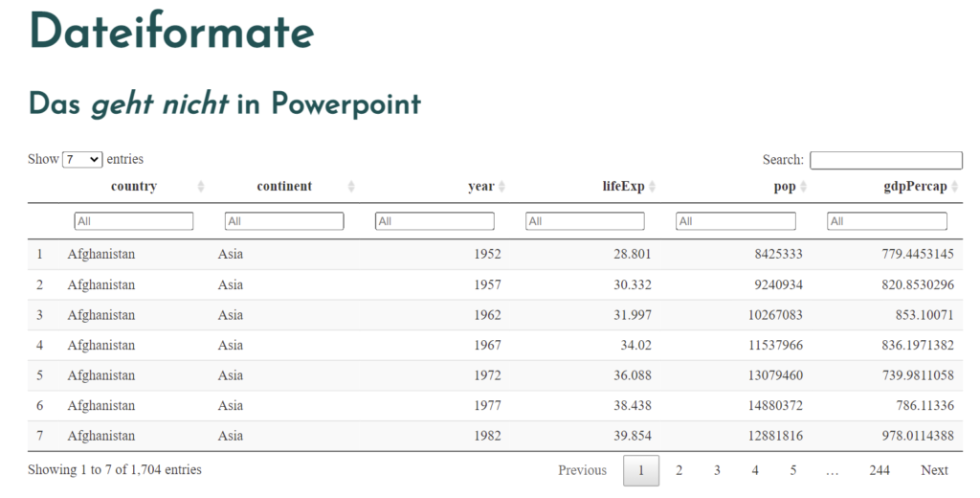The width and height of the screenshot is (980, 498).
Task: Click the continent filter box
Action: [284, 221]
